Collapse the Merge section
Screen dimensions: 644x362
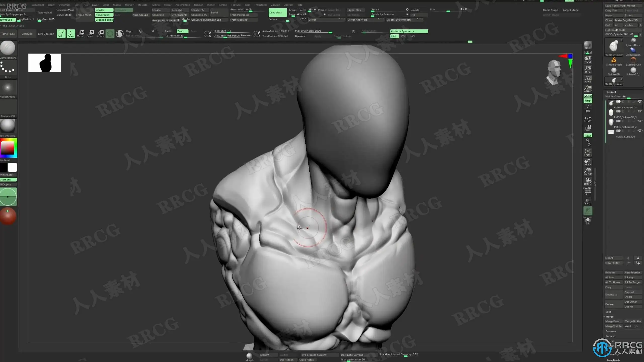click(x=609, y=316)
